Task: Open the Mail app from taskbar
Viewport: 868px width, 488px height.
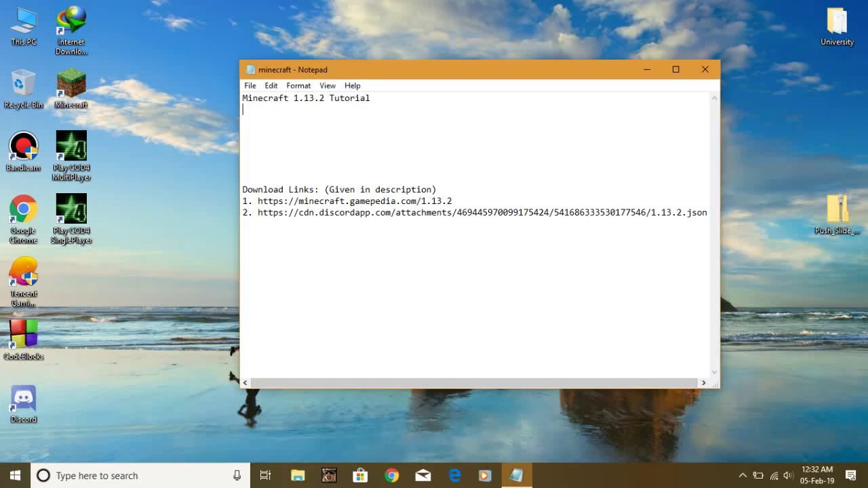Action: coord(423,475)
